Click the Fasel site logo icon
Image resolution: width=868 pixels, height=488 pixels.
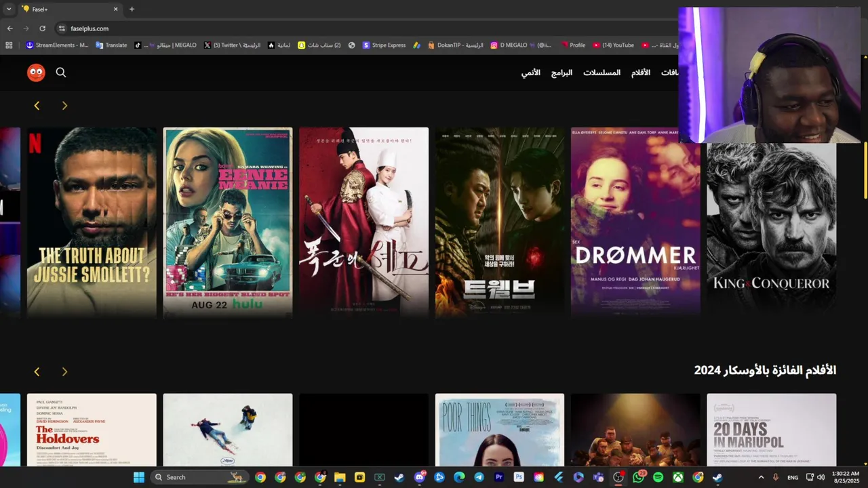tap(36, 73)
